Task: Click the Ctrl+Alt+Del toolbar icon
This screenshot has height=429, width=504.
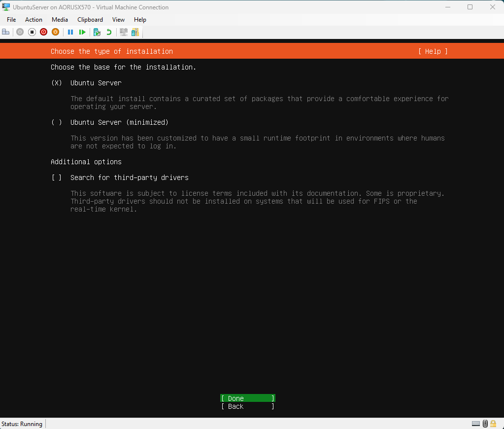Action: tap(6, 32)
